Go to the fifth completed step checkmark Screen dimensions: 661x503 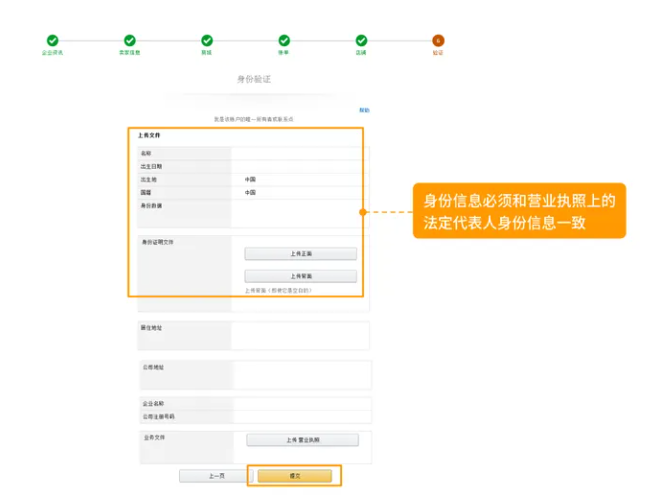coord(361,40)
